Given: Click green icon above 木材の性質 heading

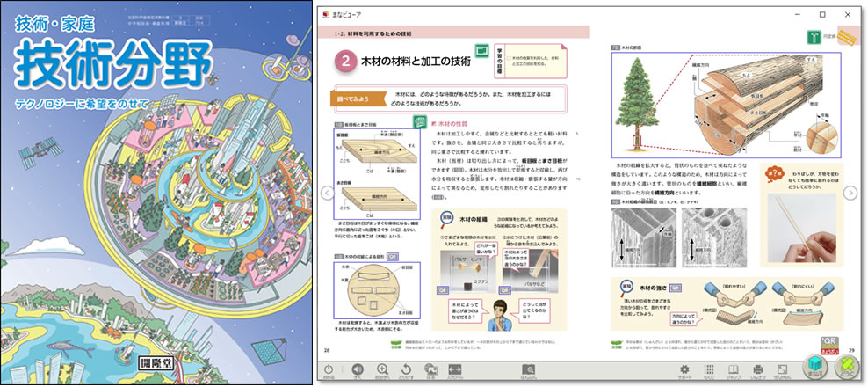Looking at the screenshot, I should (420, 121).
